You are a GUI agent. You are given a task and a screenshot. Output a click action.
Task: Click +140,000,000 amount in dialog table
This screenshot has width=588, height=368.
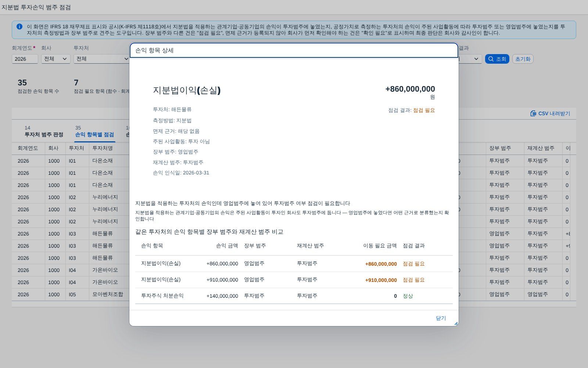(x=222, y=296)
